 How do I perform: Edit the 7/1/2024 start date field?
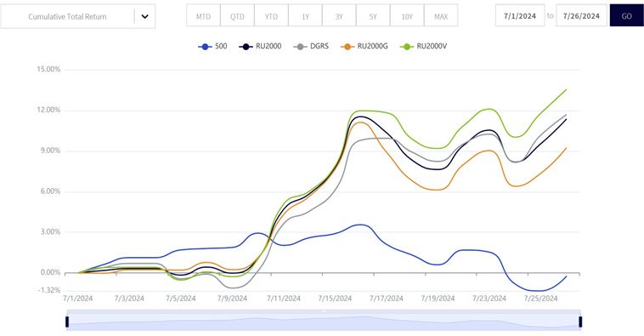pyautogui.click(x=520, y=15)
